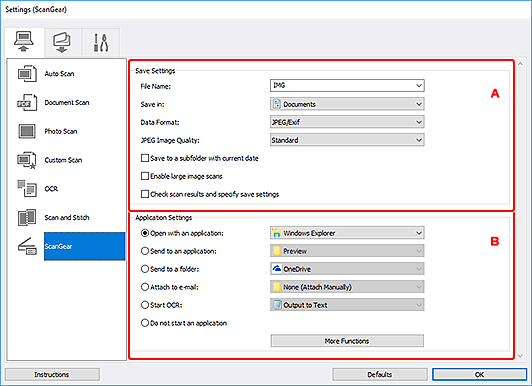Click the Instructions button
Image resolution: width=532 pixels, height=386 pixels.
point(52,374)
